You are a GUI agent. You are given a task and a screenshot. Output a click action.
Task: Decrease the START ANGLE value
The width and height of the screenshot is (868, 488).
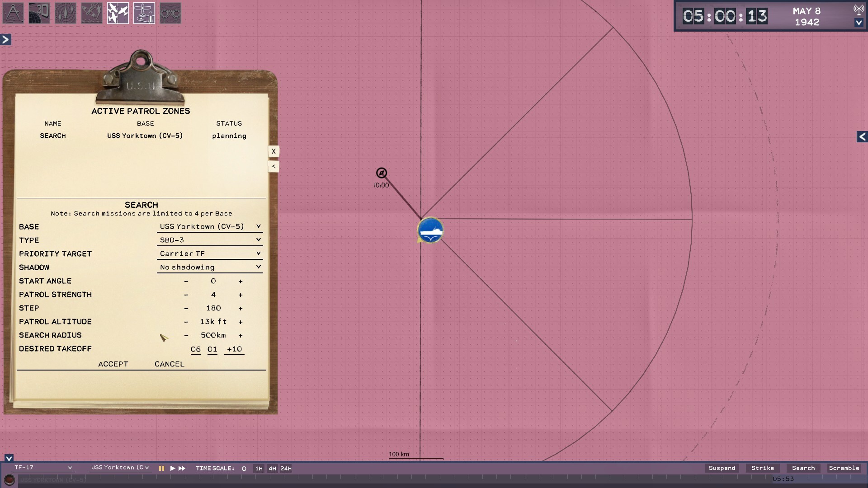pyautogui.click(x=186, y=281)
